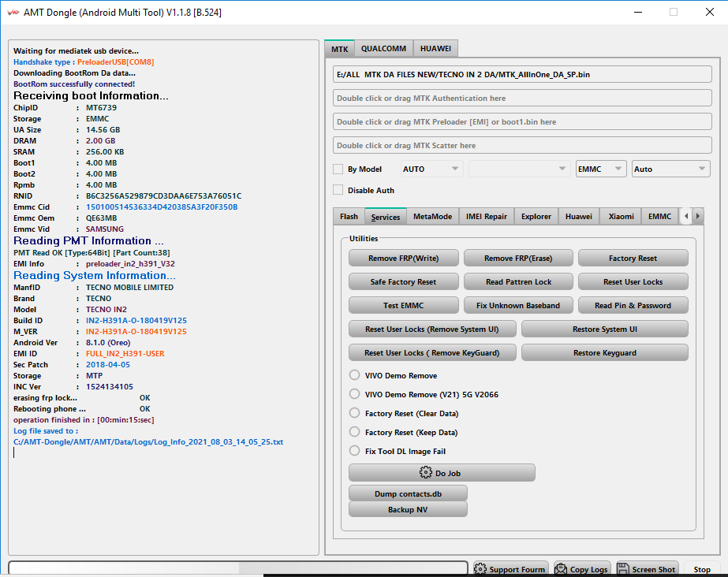This screenshot has width=728, height=577.
Task: Open the HUAWEI top tab
Action: tap(435, 49)
